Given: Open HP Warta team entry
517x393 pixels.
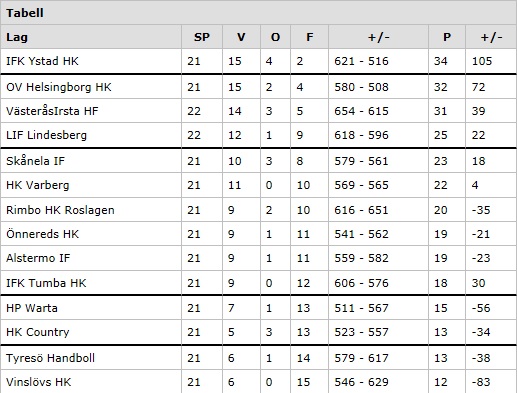Looking at the screenshot, I should [32, 308].
